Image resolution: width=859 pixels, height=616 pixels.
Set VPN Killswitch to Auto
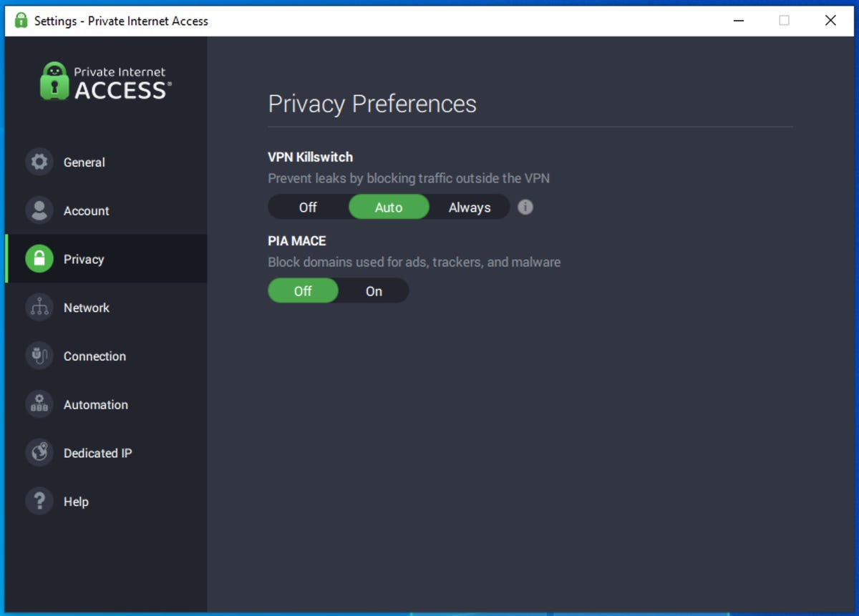389,207
